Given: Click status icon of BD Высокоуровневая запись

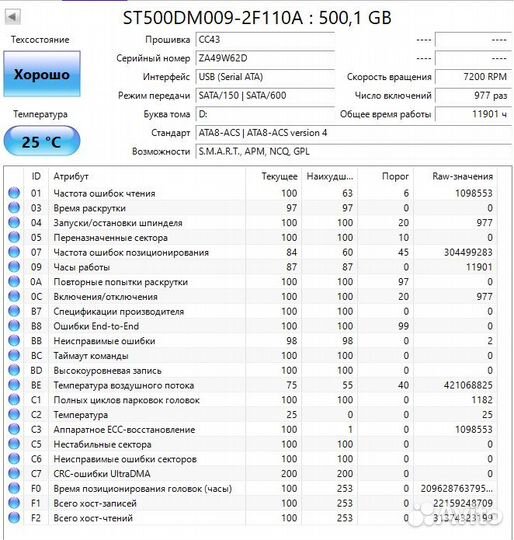Looking at the screenshot, I should (x=14, y=370).
